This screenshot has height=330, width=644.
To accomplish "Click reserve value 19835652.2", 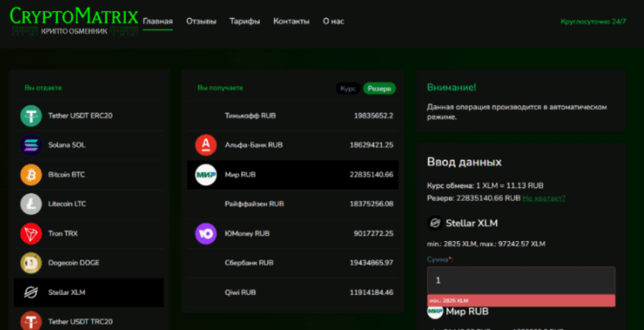I will [x=373, y=116].
